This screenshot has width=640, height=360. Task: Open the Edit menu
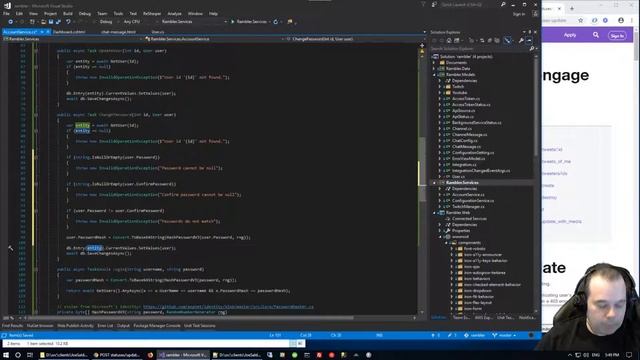19,13
